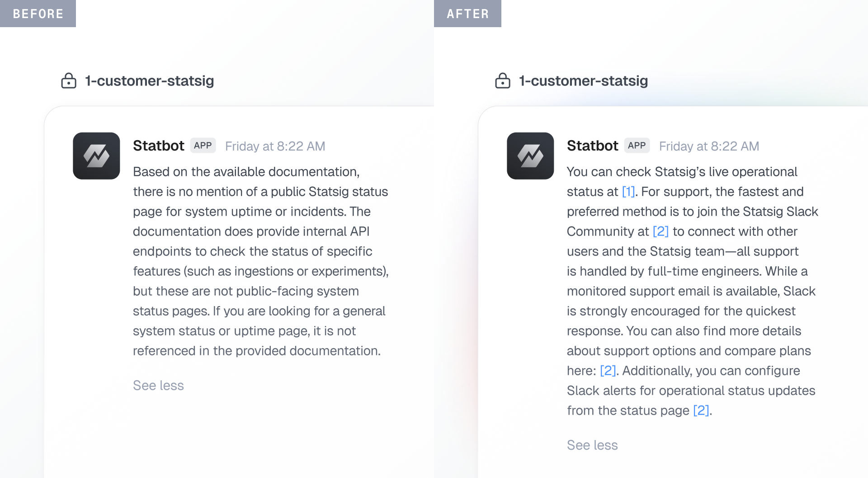Collapse the BEFORE message via See less

158,385
